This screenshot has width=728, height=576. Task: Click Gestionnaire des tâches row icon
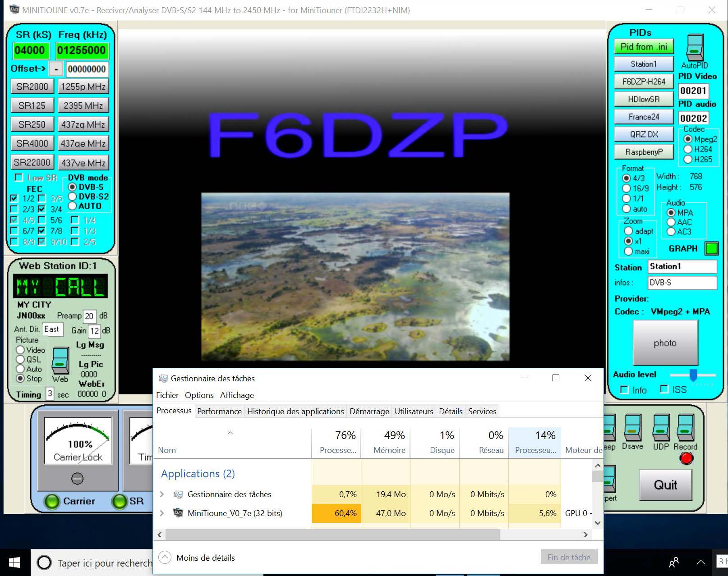click(178, 494)
